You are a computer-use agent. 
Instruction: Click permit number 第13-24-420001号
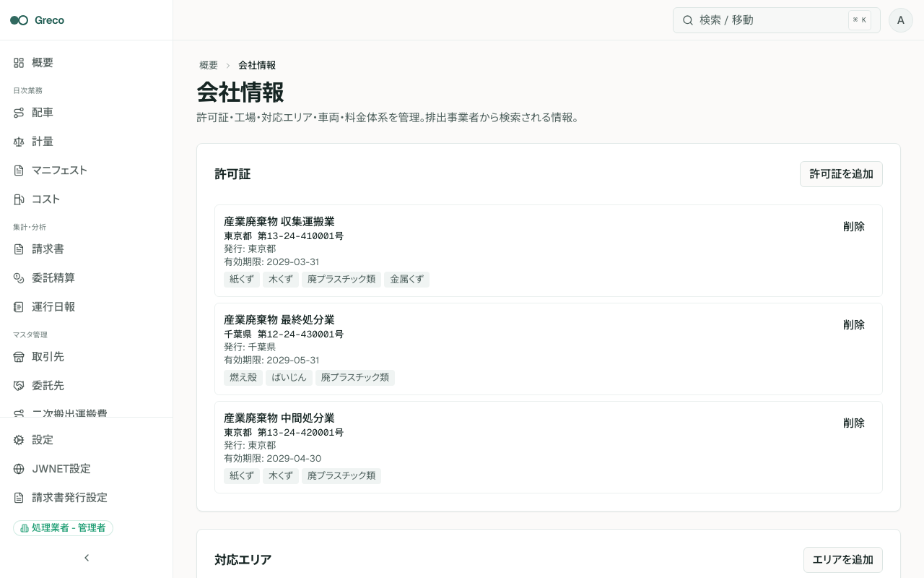click(300, 433)
